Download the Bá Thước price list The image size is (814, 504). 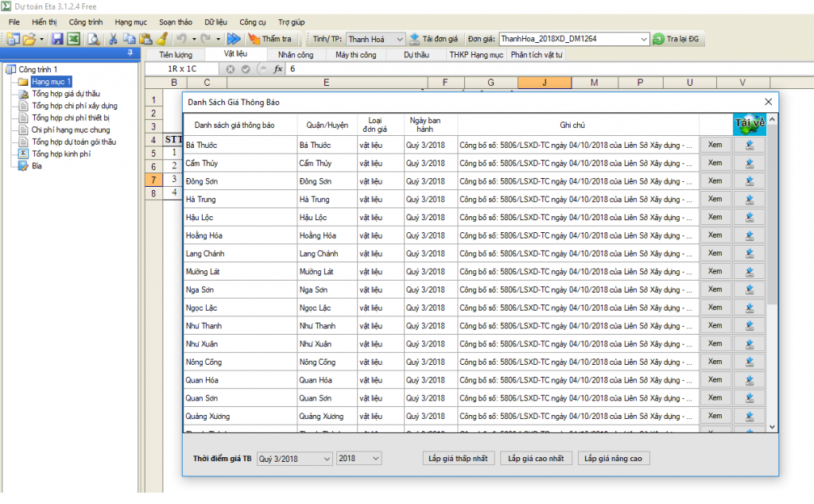tap(749, 145)
